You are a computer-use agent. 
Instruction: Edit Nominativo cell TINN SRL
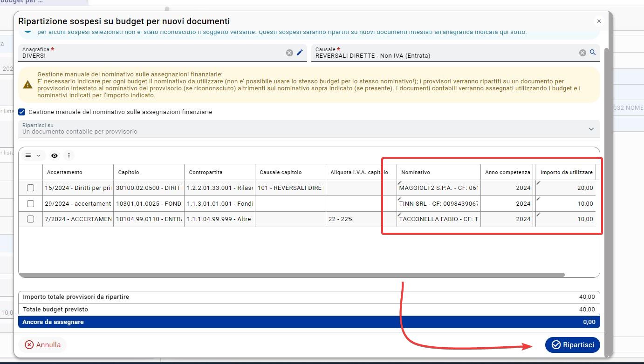click(x=438, y=203)
